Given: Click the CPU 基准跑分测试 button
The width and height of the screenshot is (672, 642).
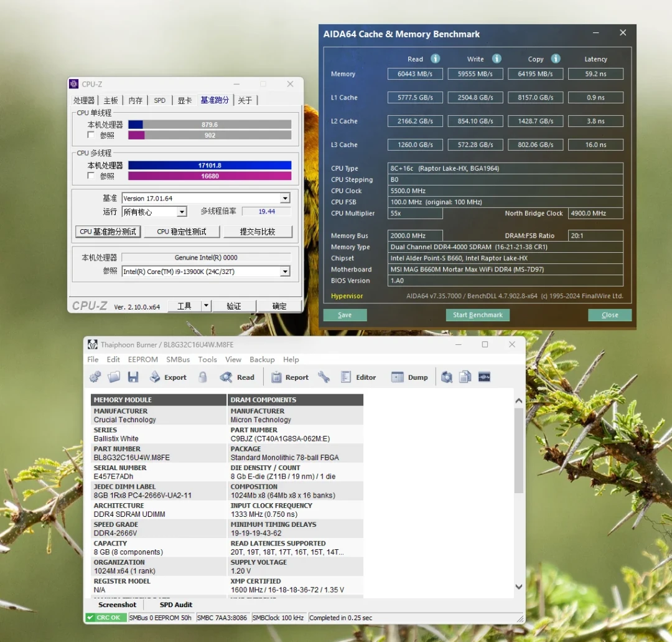Looking at the screenshot, I should click(x=108, y=232).
